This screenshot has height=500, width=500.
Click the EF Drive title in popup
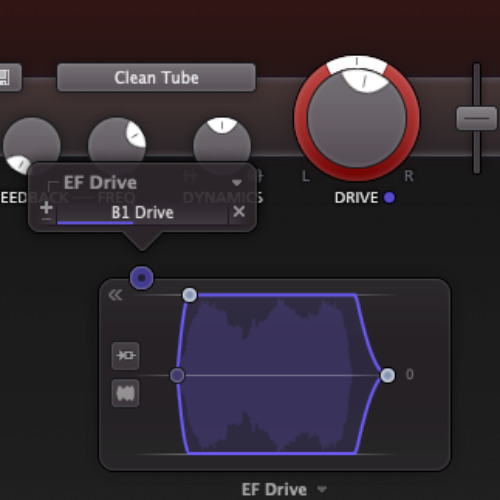[x=100, y=183]
